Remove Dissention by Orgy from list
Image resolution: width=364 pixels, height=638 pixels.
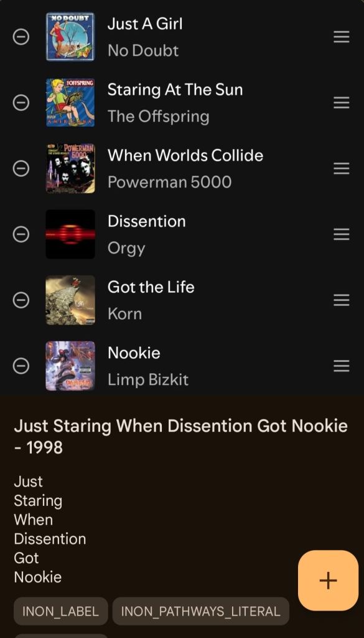(21, 234)
